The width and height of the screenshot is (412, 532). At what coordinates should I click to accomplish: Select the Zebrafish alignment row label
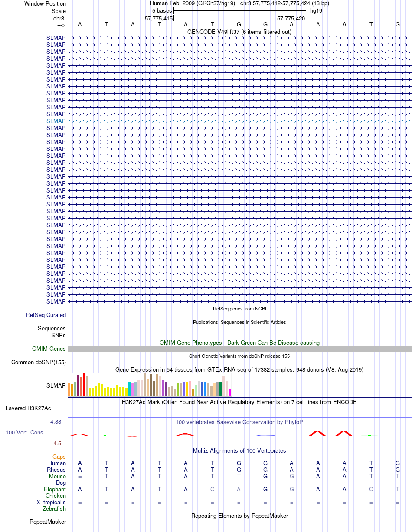point(54,509)
